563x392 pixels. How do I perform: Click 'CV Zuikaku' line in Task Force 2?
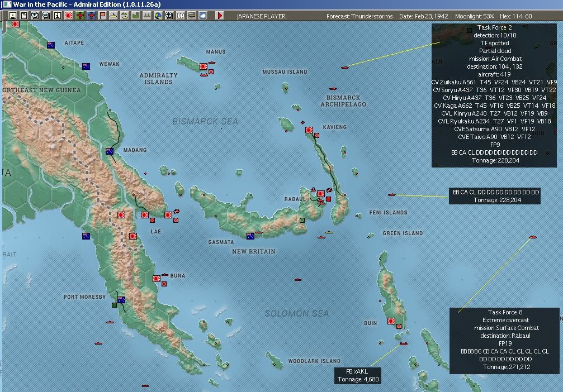click(494, 82)
